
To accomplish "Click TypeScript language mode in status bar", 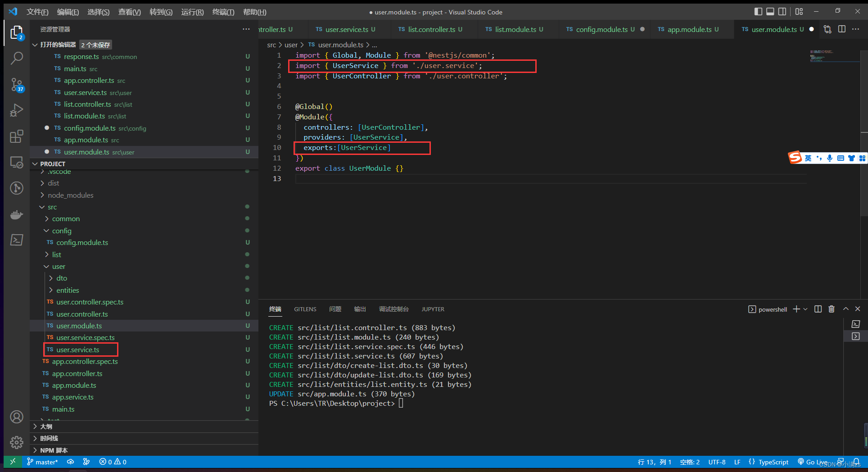I will click(x=773, y=462).
